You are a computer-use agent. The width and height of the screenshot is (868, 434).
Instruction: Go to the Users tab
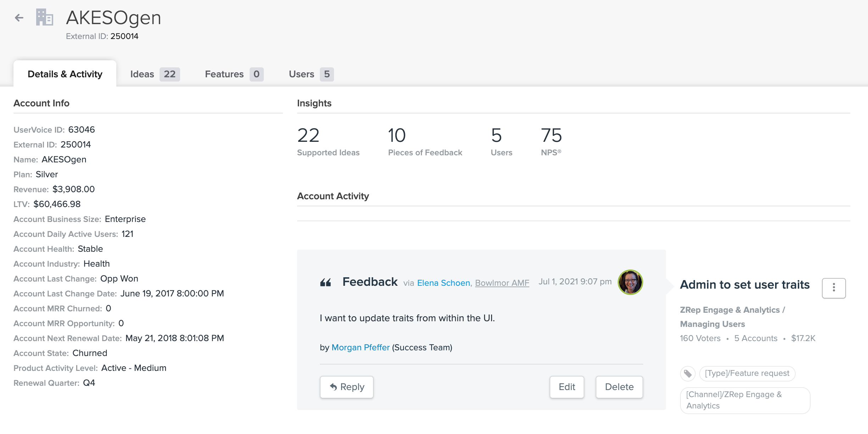click(311, 74)
